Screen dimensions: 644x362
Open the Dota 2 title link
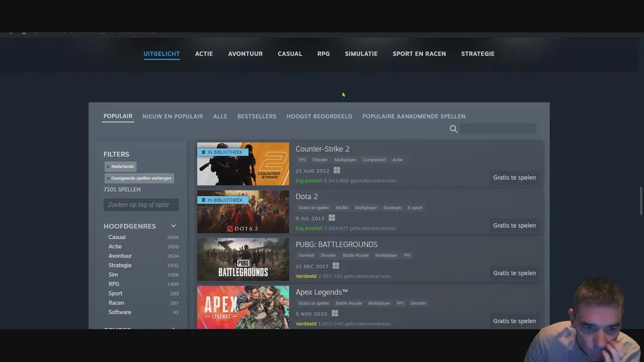306,197
